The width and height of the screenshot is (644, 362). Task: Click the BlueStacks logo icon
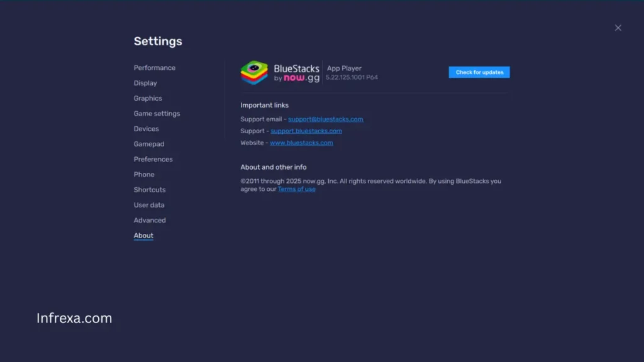point(253,72)
